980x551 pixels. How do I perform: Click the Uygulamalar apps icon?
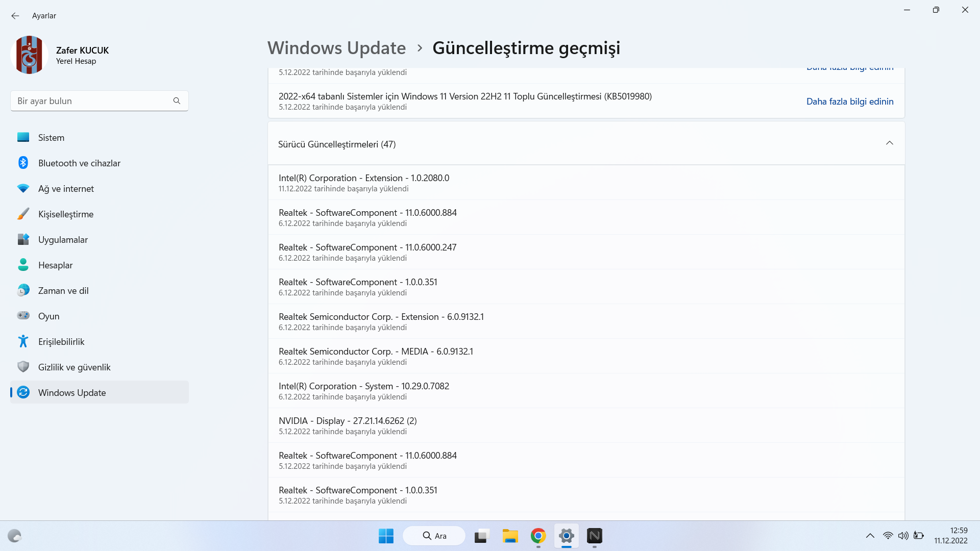[23, 239]
